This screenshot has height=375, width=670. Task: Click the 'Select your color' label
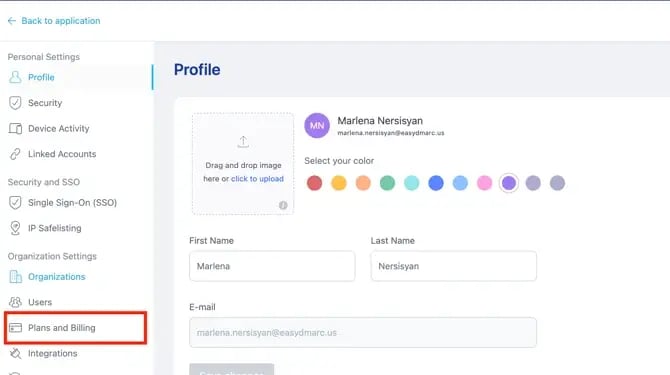point(339,161)
